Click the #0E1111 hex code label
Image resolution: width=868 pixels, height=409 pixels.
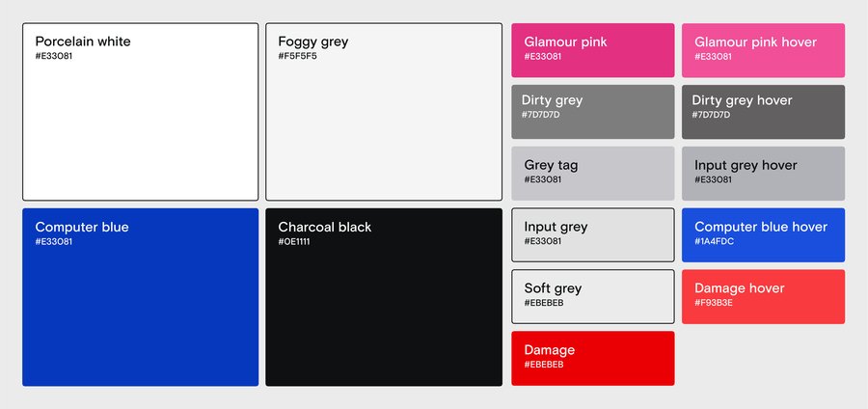[x=297, y=241]
